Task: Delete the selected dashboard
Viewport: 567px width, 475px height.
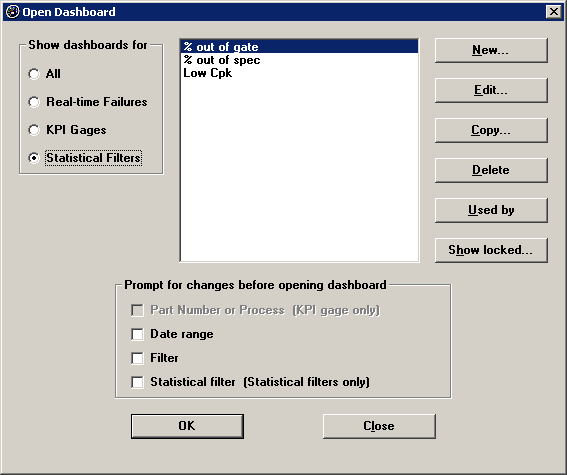Action: (491, 170)
